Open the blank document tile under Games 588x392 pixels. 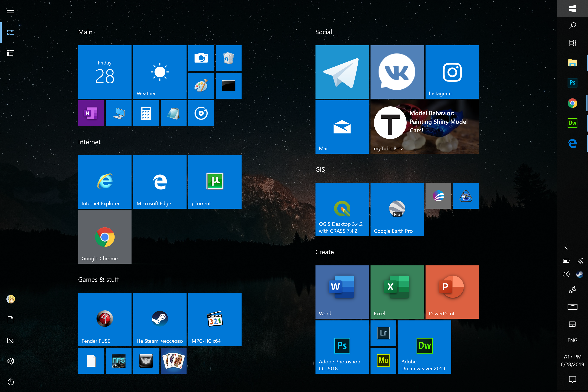tap(91, 361)
